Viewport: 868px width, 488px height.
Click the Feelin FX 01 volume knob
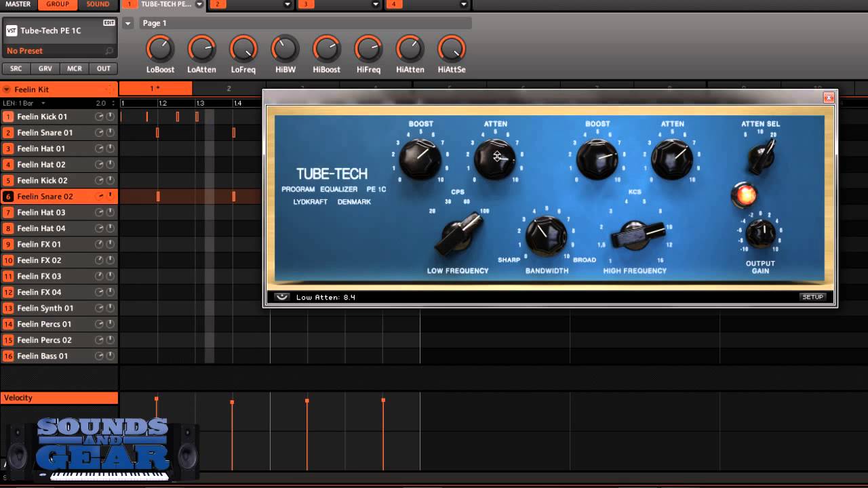click(x=100, y=244)
